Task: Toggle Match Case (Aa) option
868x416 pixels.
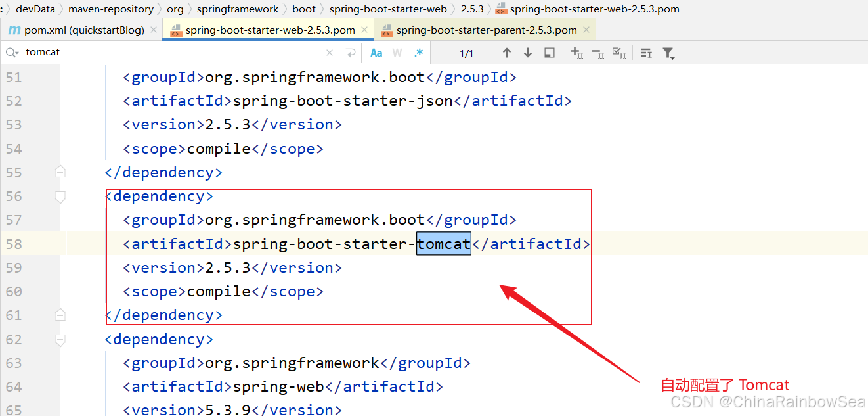Action: click(x=376, y=53)
